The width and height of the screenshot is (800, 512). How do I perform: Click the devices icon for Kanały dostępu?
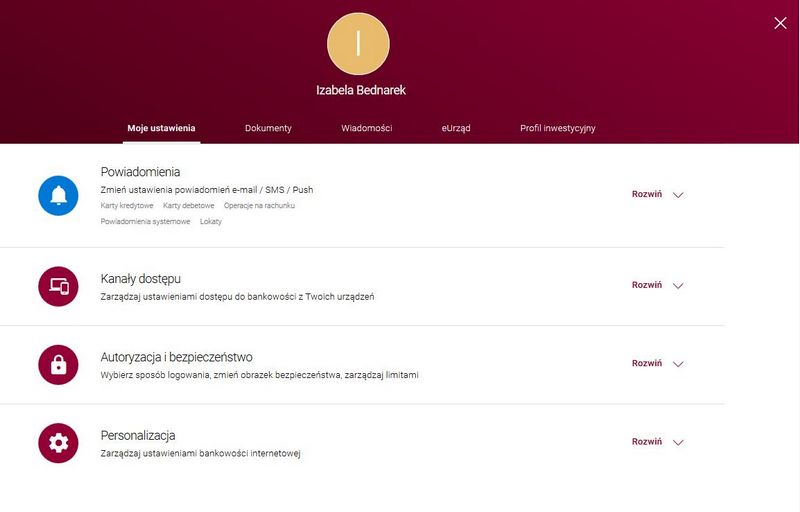pyautogui.click(x=58, y=286)
